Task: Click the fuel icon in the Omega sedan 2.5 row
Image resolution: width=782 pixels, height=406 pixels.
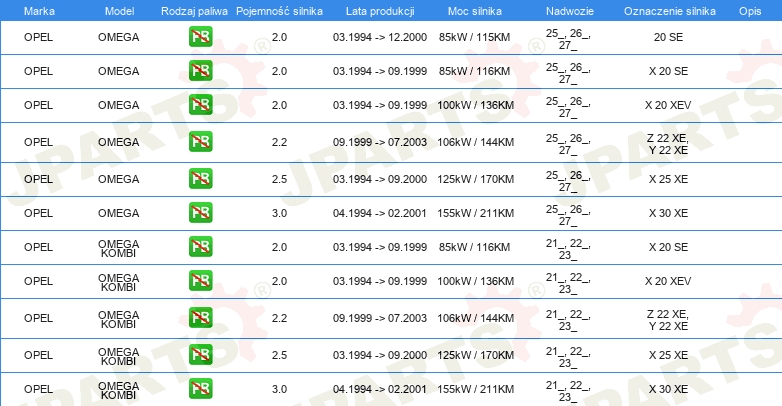Action: pos(200,179)
